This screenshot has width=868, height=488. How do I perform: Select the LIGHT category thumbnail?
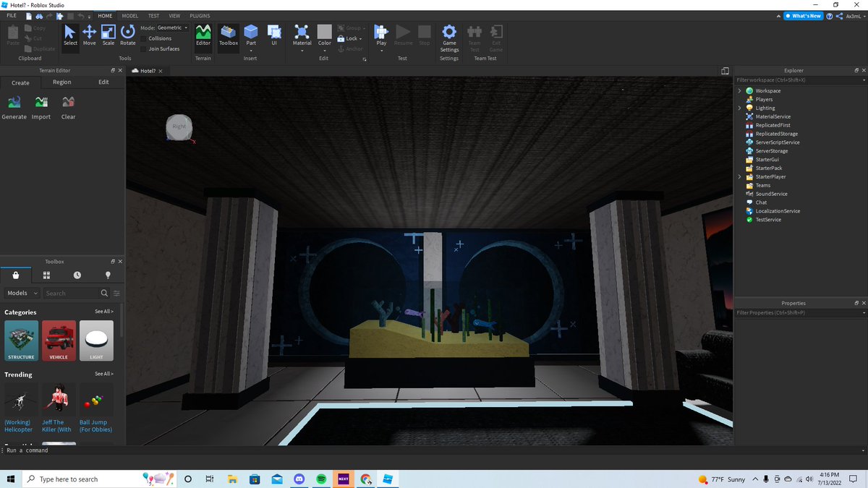pyautogui.click(x=96, y=341)
